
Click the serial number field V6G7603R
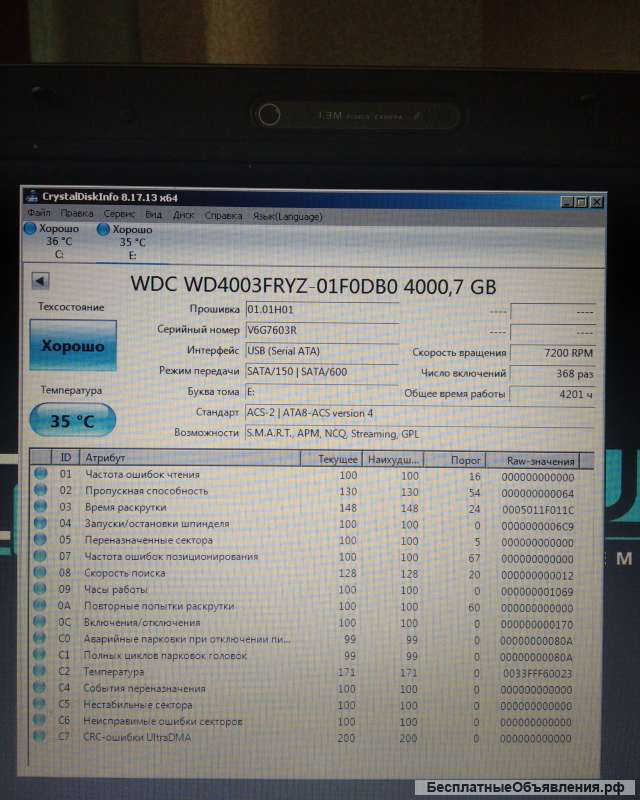pos(322,330)
